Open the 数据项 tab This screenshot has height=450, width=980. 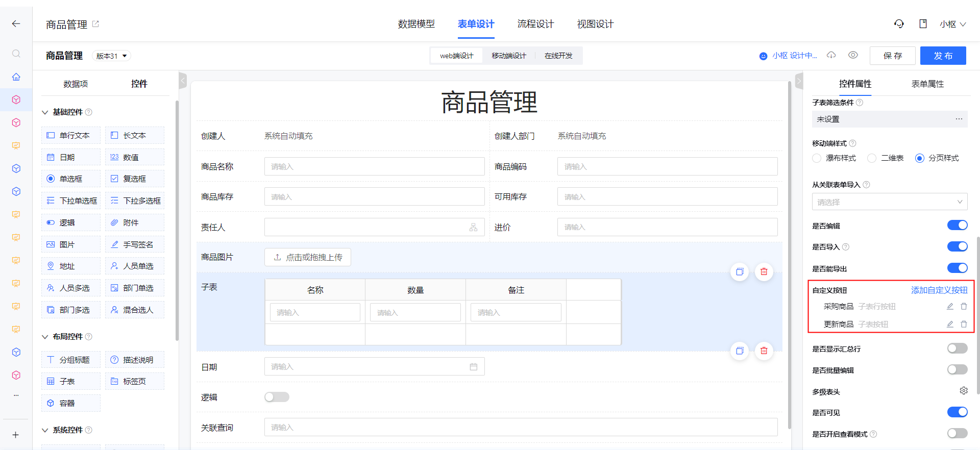(x=76, y=84)
